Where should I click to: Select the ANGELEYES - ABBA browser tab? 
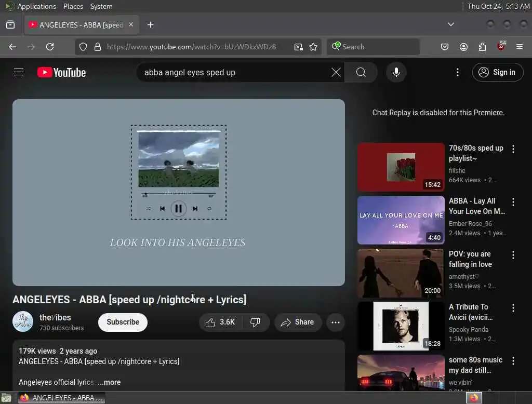coord(82,25)
